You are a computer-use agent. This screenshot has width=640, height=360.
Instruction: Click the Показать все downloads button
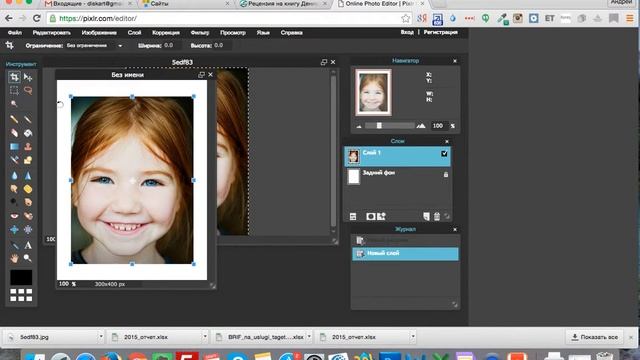point(594,337)
